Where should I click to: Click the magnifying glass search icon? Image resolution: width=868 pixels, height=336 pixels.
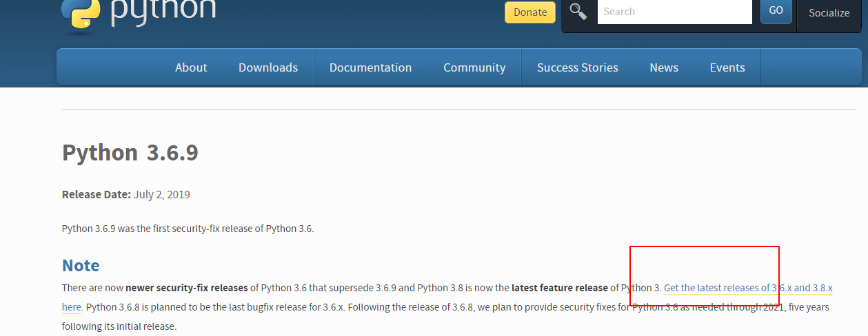(x=578, y=12)
